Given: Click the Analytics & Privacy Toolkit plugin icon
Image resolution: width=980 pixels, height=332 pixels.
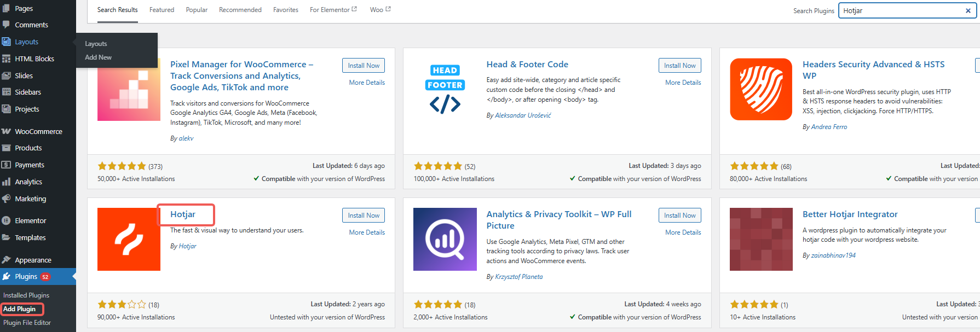Looking at the screenshot, I should pyautogui.click(x=445, y=239).
